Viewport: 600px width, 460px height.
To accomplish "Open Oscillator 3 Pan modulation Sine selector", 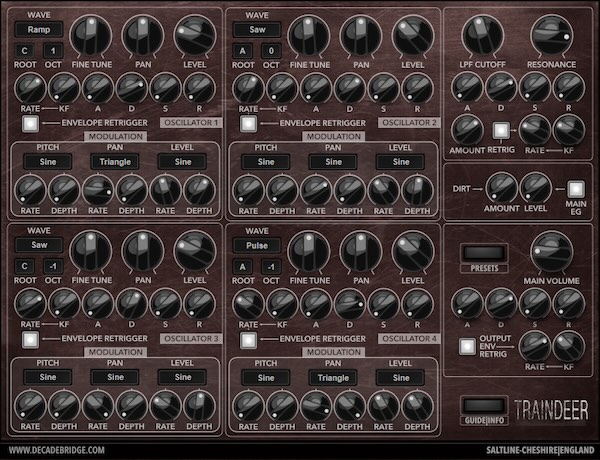I will (115, 377).
